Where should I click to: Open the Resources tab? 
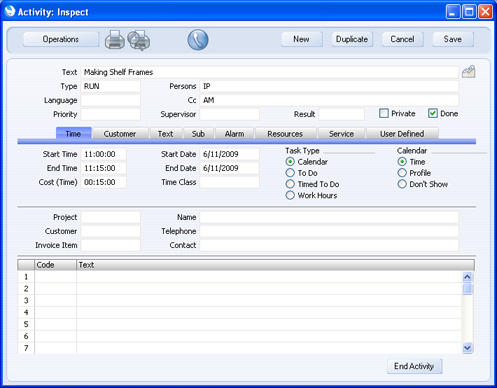285,134
